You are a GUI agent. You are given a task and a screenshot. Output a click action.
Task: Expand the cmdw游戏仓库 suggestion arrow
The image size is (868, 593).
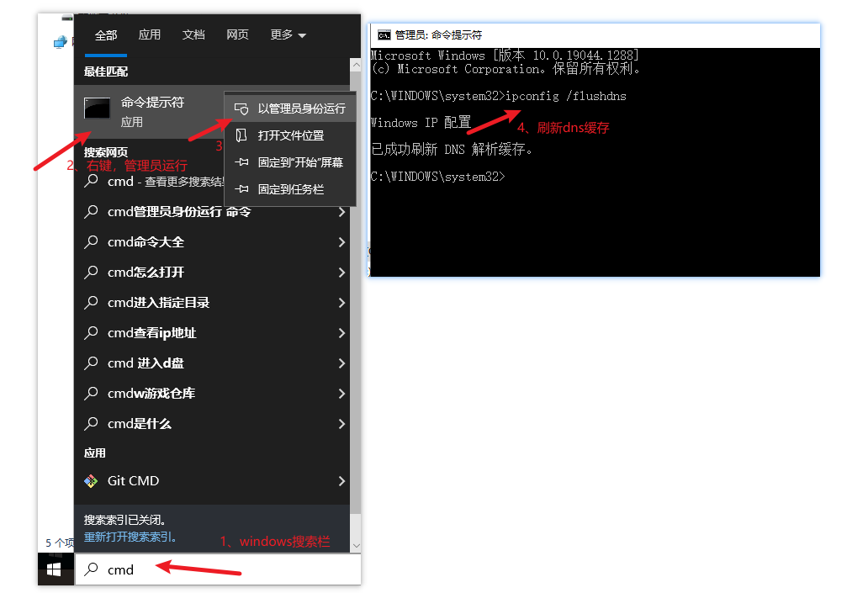click(341, 394)
